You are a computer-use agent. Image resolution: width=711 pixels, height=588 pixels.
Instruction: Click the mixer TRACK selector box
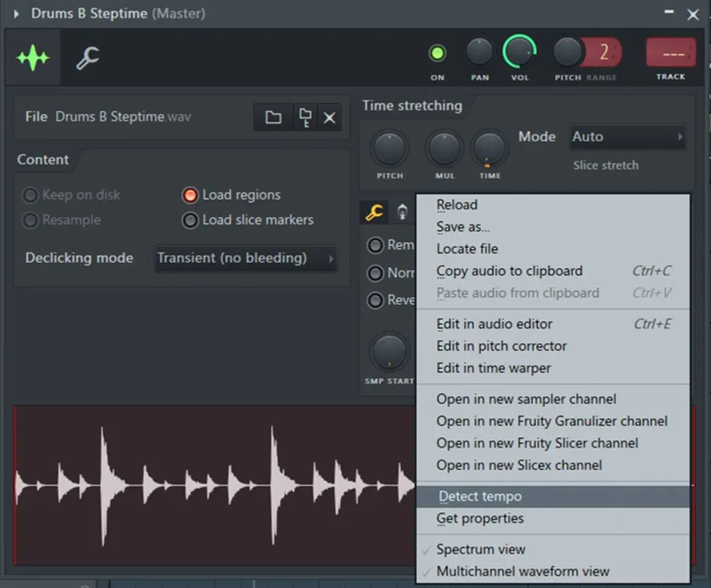[670, 53]
